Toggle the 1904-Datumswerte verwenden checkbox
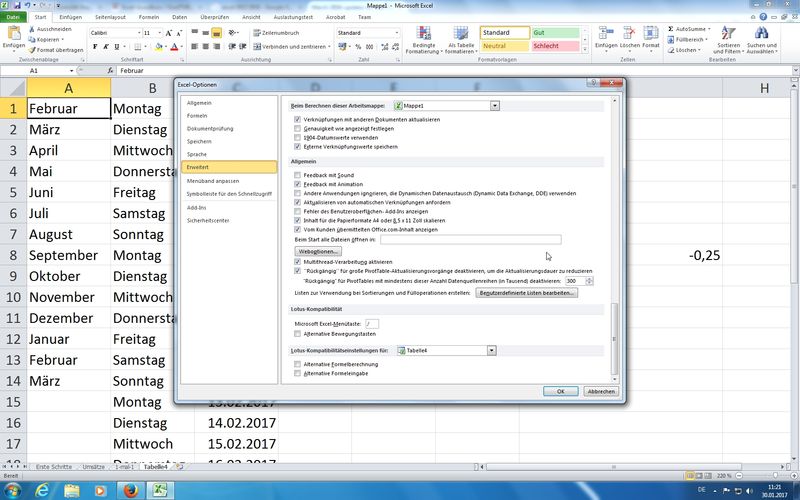 click(x=298, y=137)
